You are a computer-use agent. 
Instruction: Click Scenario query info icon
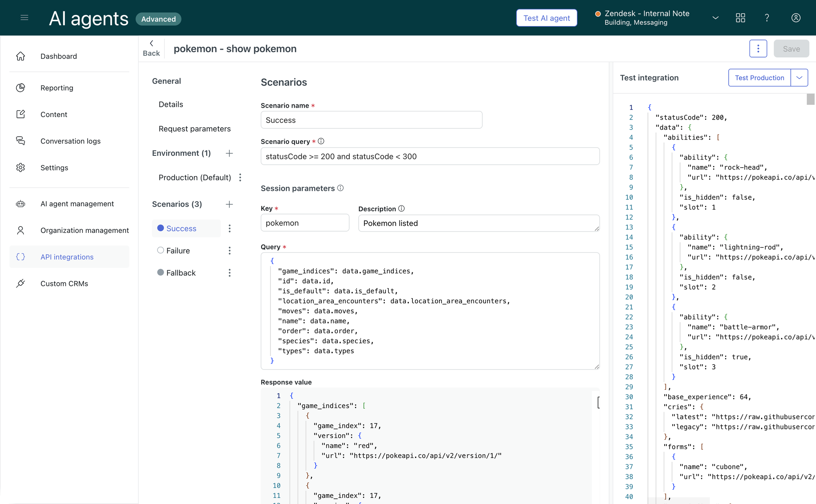coord(321,141)
